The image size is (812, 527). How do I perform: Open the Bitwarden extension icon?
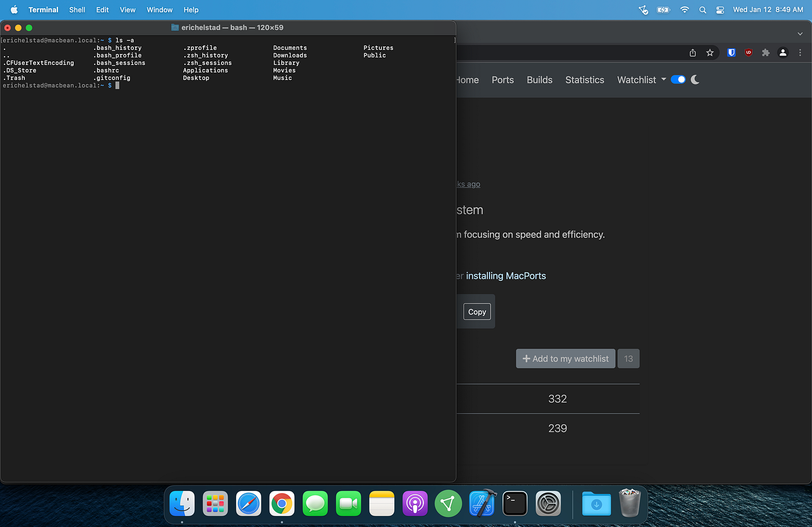(731, 53)
